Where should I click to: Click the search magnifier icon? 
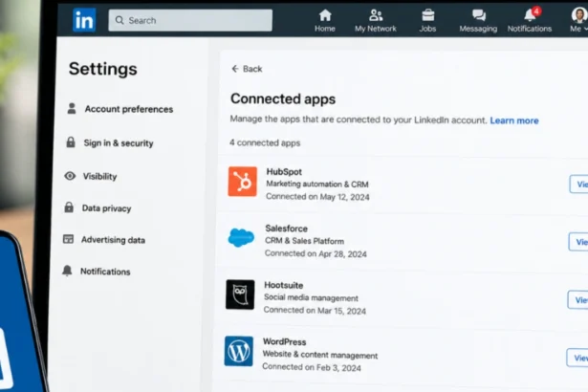[x=120, y=20]
